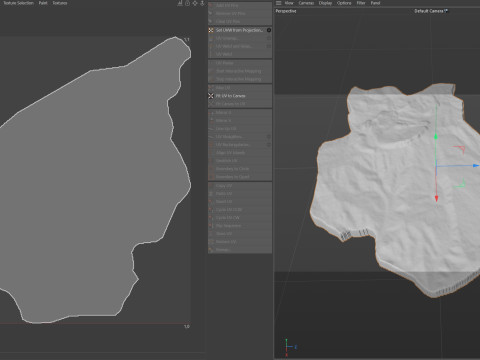The width and height of the screenshot is (480, 360).
Task: Open the Display menu in viewport
Action: 325,3
